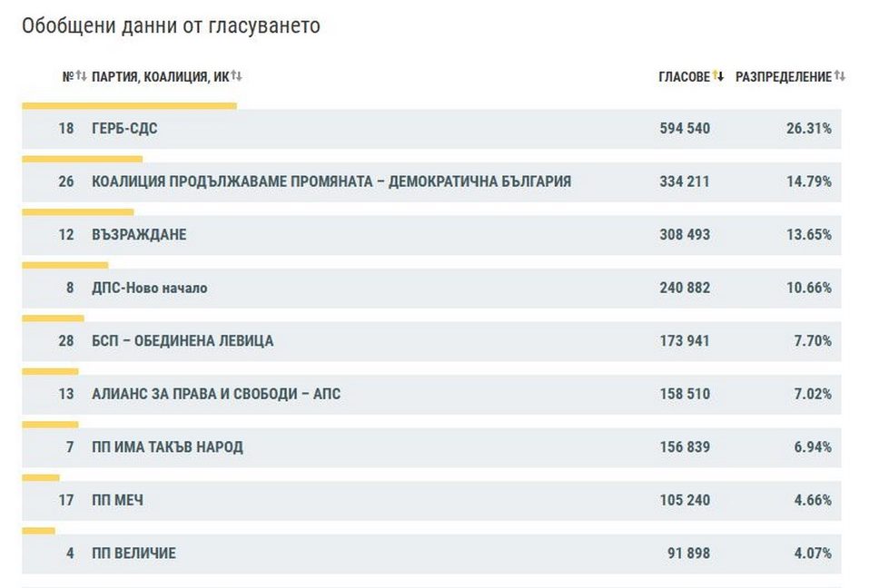Click the 594 540 votes value

pos(685,129)
